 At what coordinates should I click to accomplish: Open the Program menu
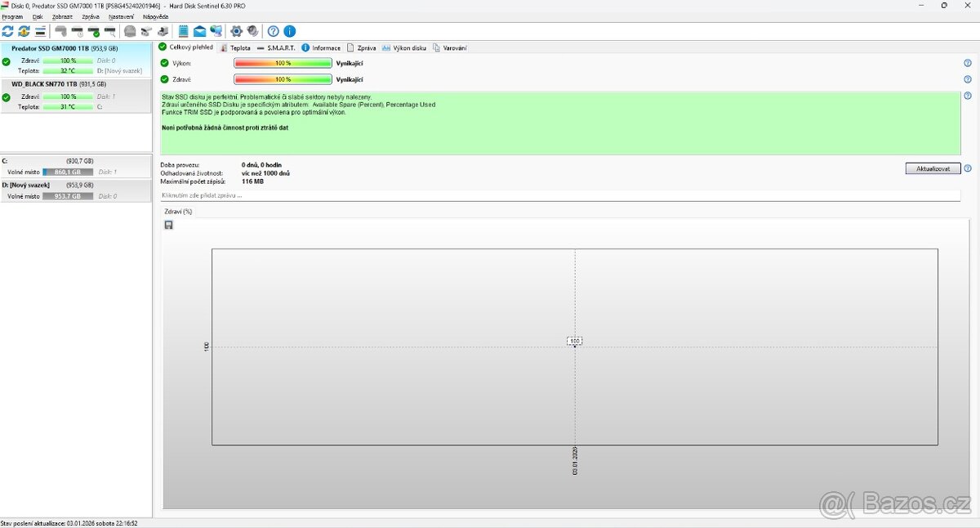tap(12, 16)
